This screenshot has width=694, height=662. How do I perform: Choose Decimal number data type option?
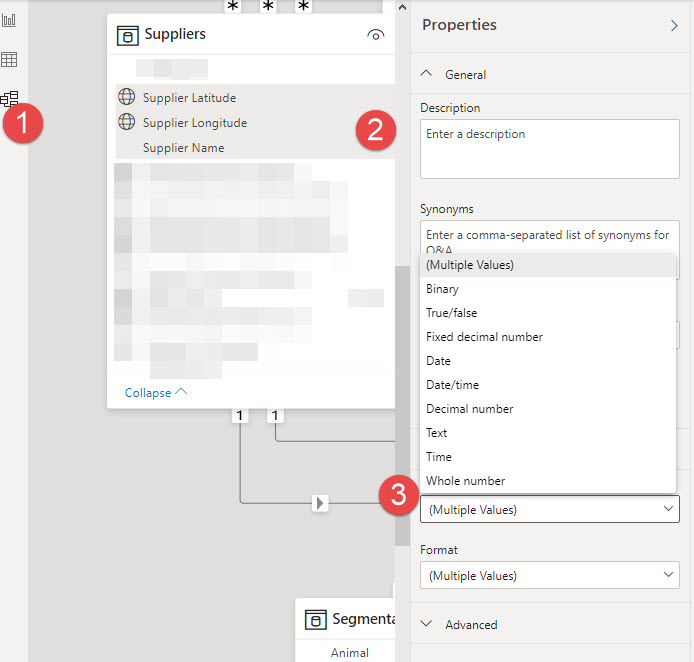coord(548,408)
